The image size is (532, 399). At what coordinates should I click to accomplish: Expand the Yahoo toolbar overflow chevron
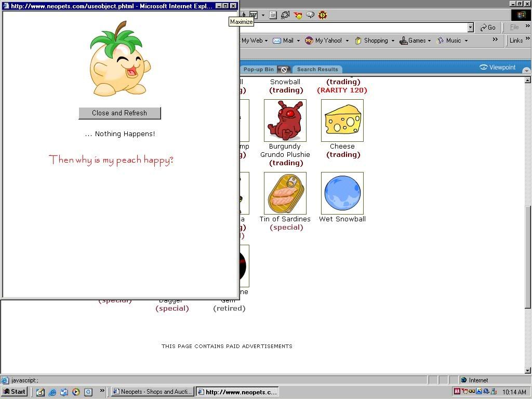(x=495, y=39)
